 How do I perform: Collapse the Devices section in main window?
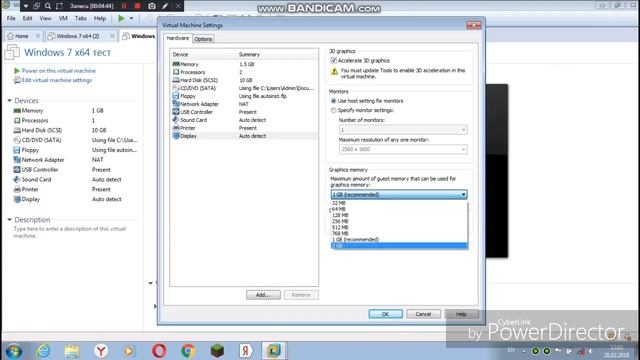pyautogui.click(x=9, y=100)
